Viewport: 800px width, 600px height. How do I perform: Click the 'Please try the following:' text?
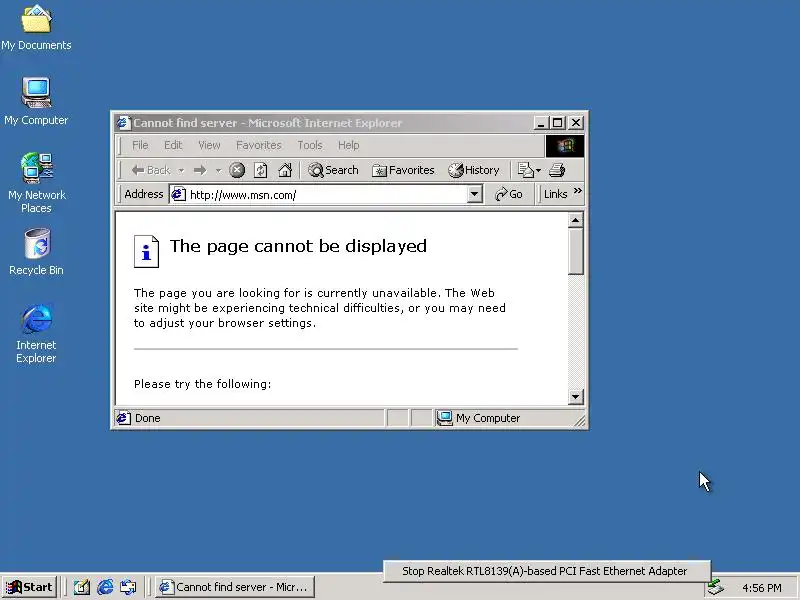(203, 384)
